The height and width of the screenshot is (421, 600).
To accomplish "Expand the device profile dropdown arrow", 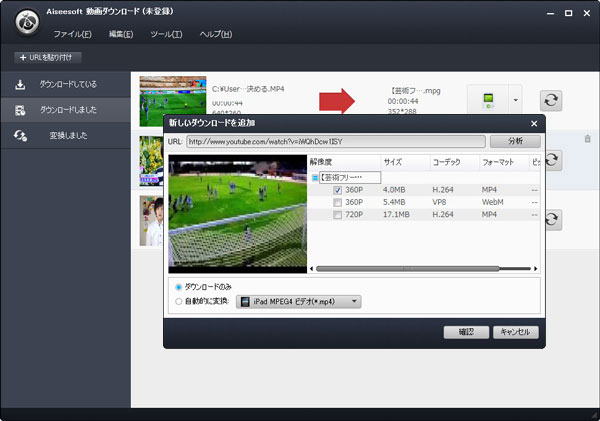I will [x=516, y=101].
